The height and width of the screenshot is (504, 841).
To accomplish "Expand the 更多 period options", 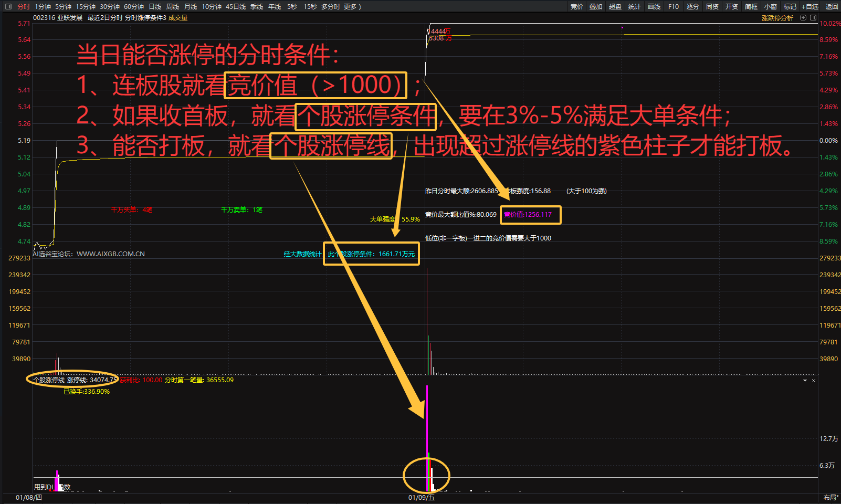I will (352, 6).
